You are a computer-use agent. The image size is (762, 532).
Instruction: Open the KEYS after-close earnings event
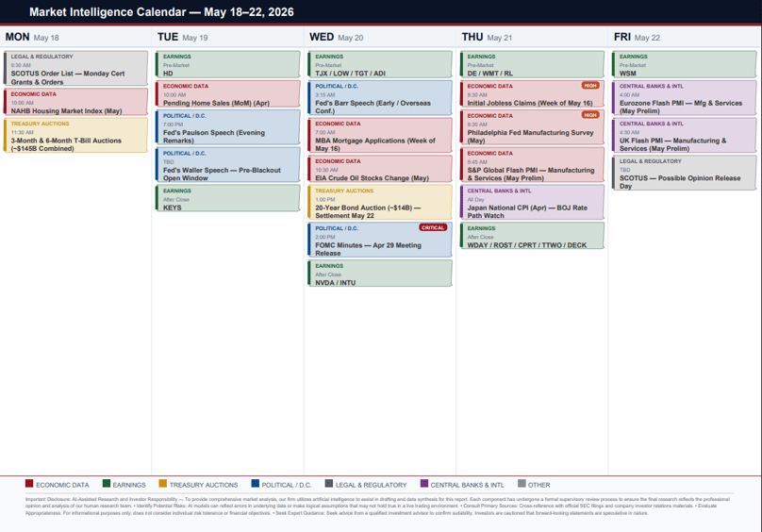click(228, 198)
